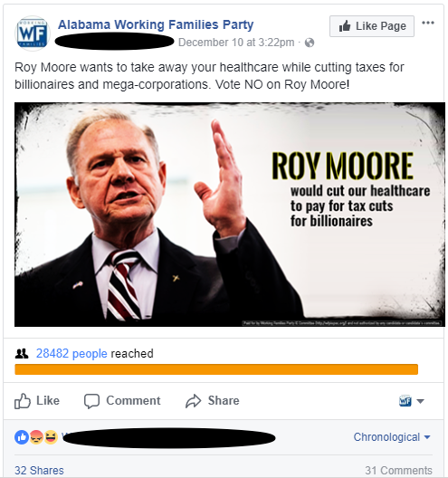Click the orange reach progress bar

pyautogui.click(x=216, y=369)
